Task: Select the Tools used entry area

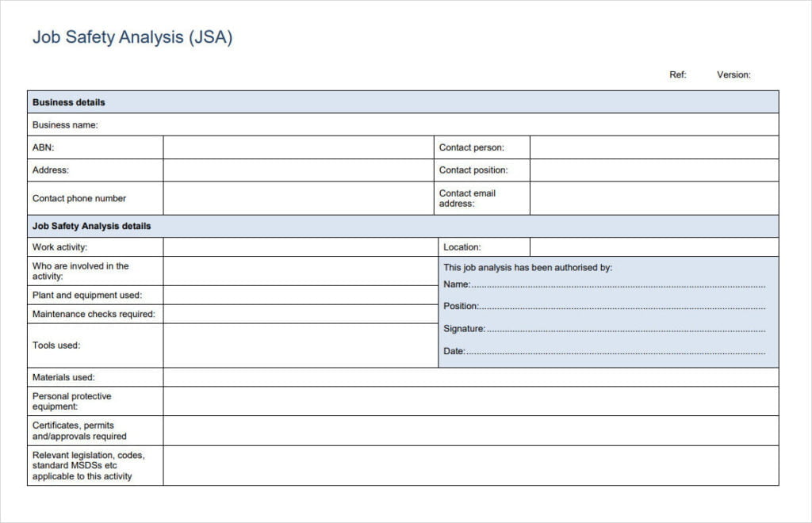Action: pos(297,345)
